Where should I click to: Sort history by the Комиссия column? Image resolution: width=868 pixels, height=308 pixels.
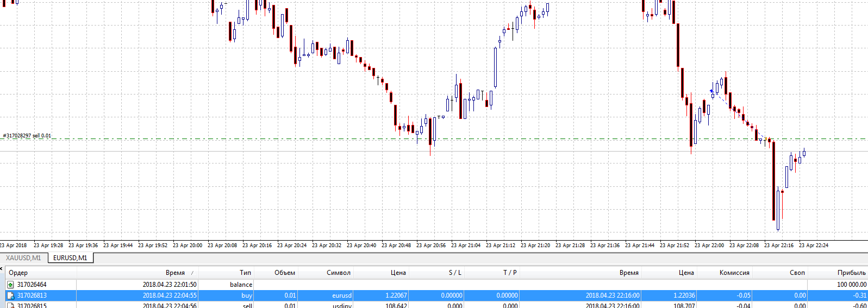click(734, 273)
